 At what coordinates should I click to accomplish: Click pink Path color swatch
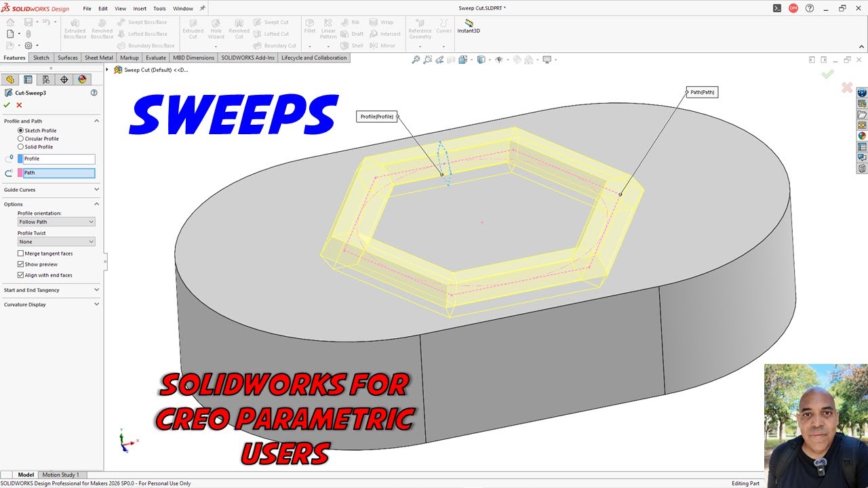point(20,173)
